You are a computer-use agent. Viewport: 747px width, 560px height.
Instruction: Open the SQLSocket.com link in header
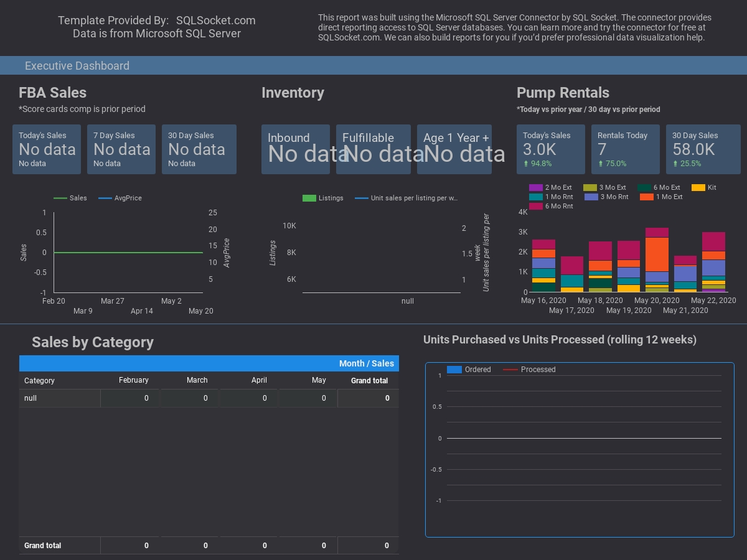[215, 21]
